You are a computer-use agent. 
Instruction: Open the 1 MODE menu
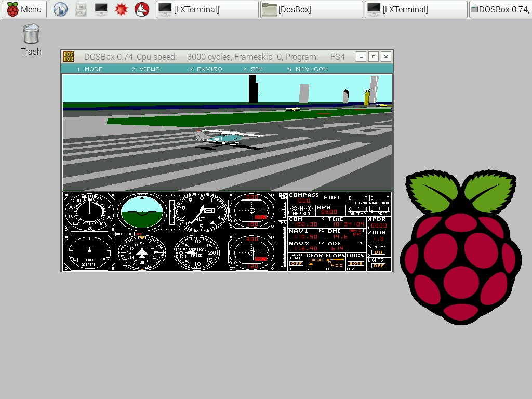pos(90,69)
